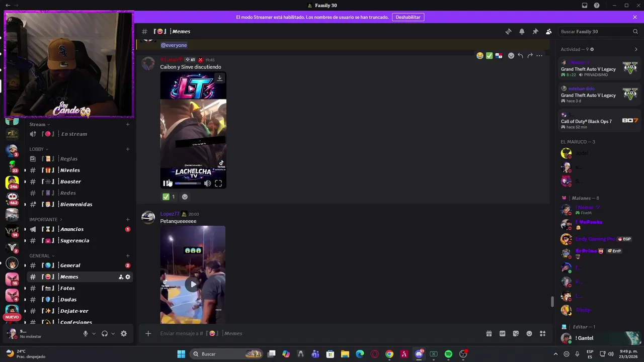Create invite for Memes channel
644x362 pixels.
click(121, 277)
